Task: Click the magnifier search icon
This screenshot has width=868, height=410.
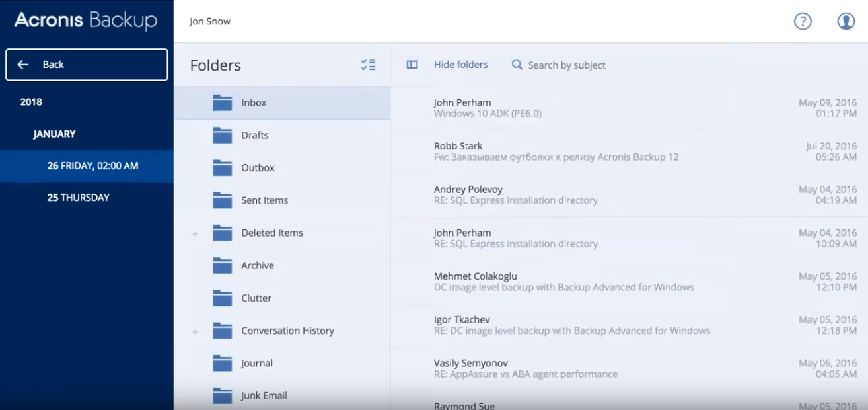Action: (x=517, y=65)
